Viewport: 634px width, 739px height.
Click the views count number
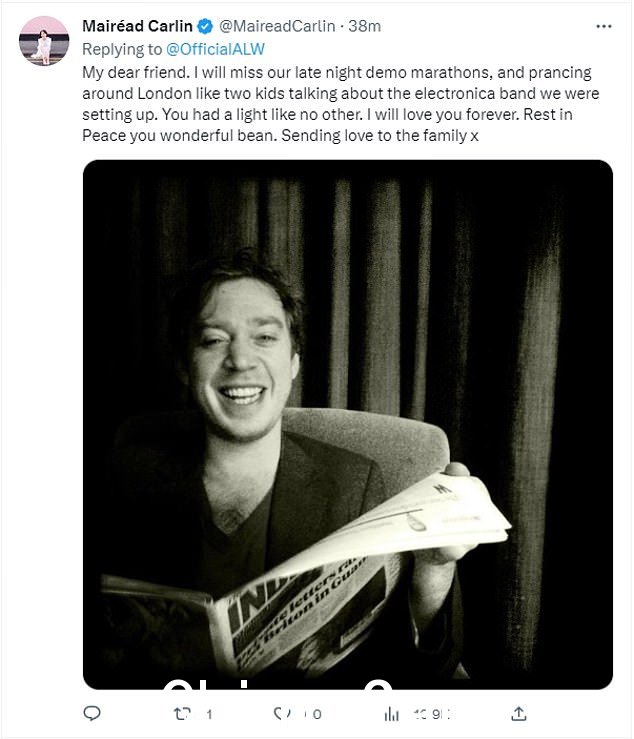(x=433, y=714)
